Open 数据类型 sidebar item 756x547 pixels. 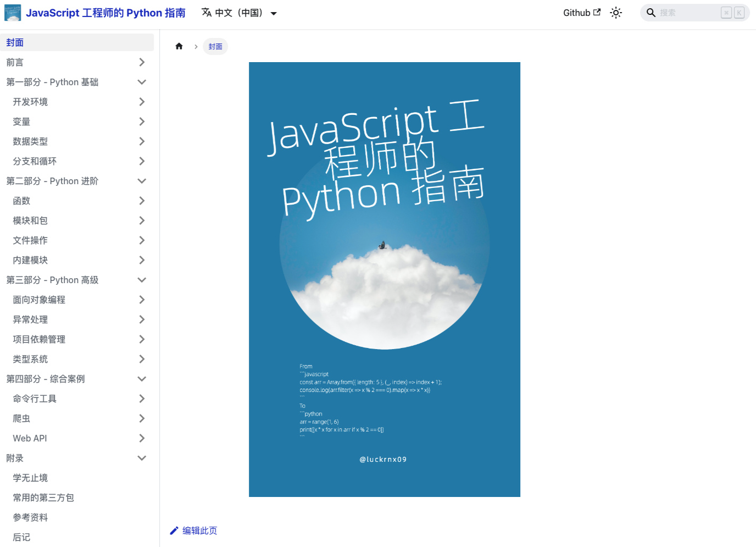pyautogui.click(x=30, y=141)
